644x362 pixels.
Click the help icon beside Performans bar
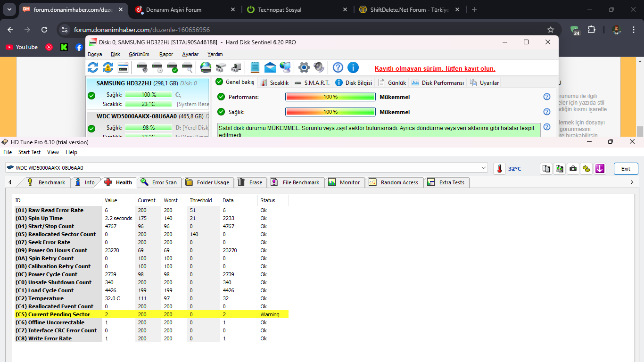point(547,97)
